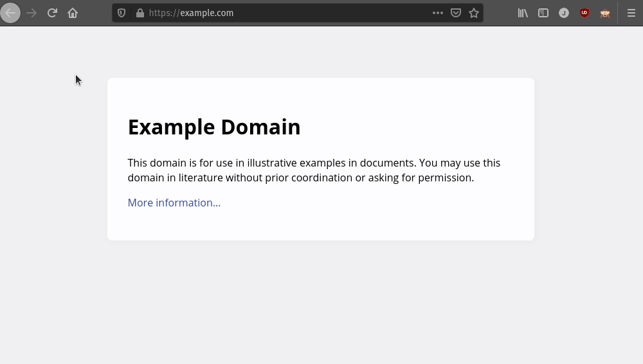Click the 'Example Domain' heading
643x364 pixels.
point(214,127)
